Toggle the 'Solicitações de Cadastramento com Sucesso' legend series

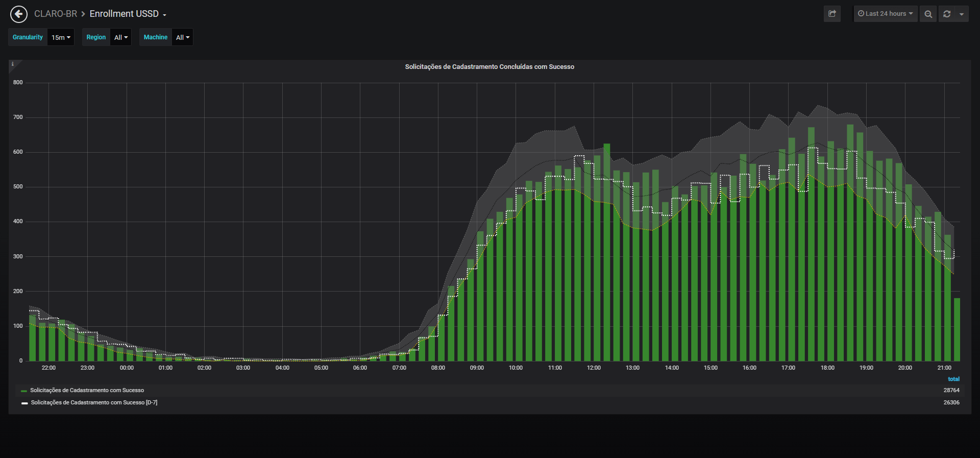(x=87, y=391)
